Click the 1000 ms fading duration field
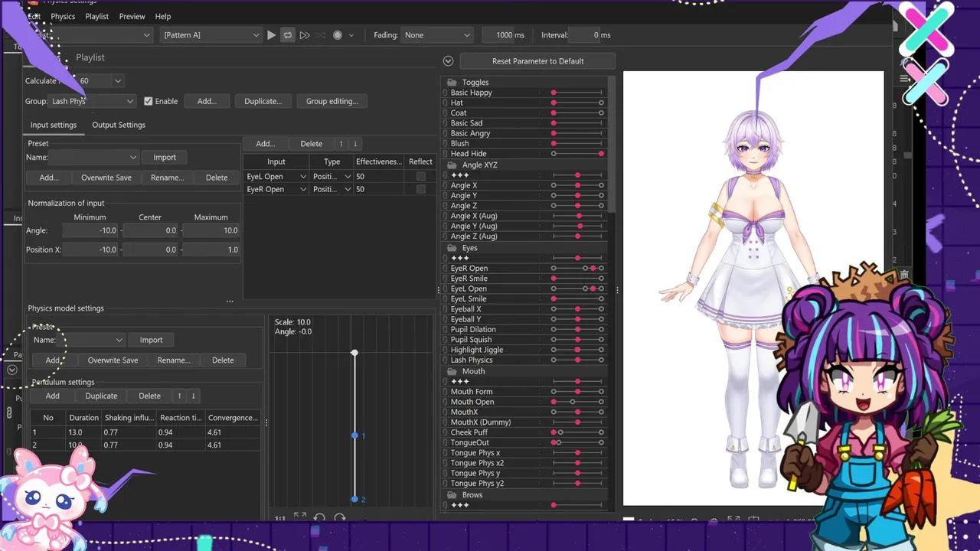This screenshot has height=551, width=980. tap(506, 34)
